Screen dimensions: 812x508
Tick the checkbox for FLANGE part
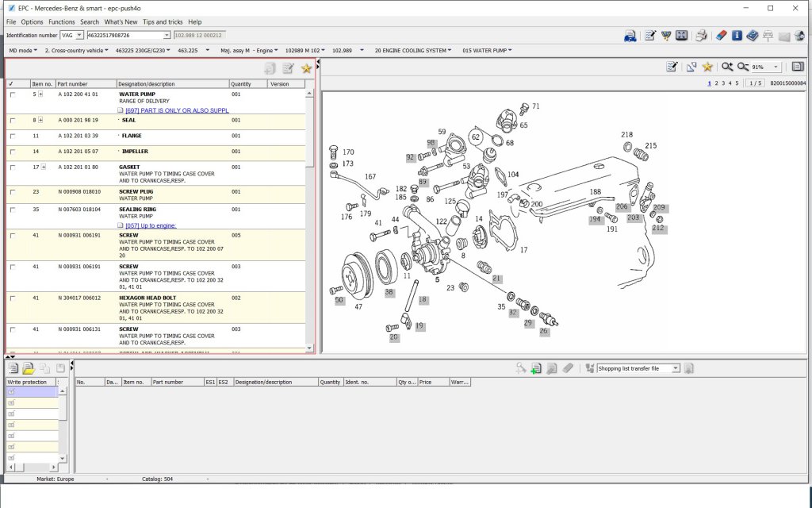pos(12,137)
